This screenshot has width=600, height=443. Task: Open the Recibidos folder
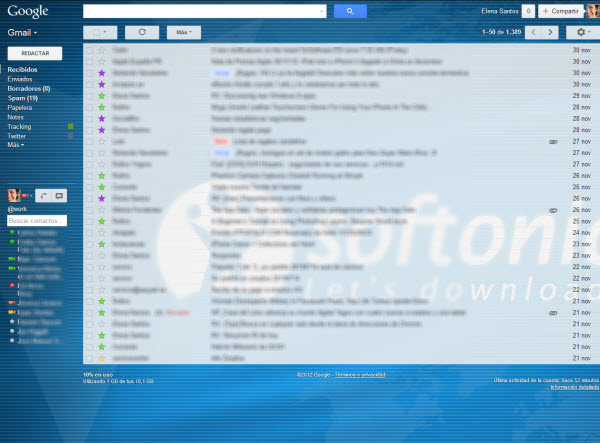coord(22,69)
